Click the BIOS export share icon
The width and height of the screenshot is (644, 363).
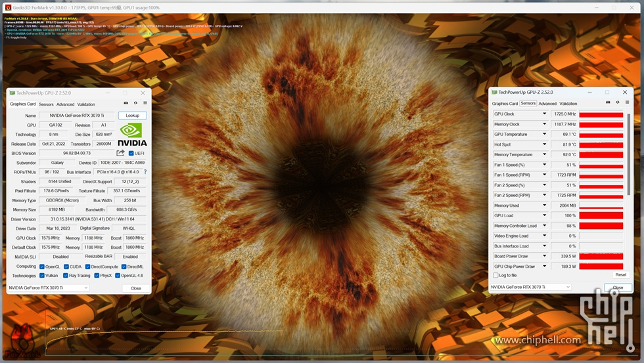[120, 153]
